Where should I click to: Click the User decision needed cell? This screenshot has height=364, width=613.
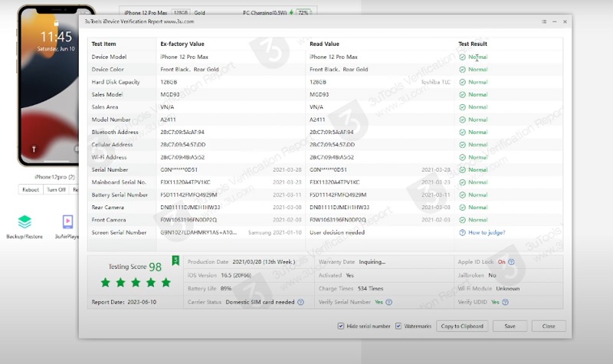tap(337, 233)
